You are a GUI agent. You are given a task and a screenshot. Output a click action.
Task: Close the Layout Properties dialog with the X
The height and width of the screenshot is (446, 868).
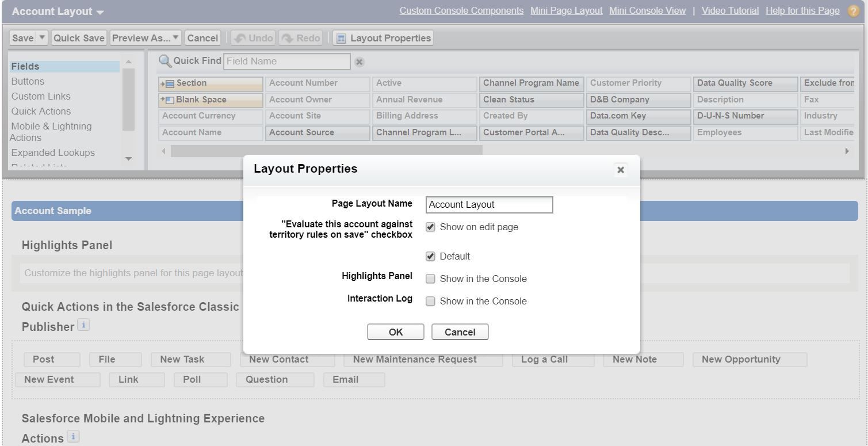[620, 170]
